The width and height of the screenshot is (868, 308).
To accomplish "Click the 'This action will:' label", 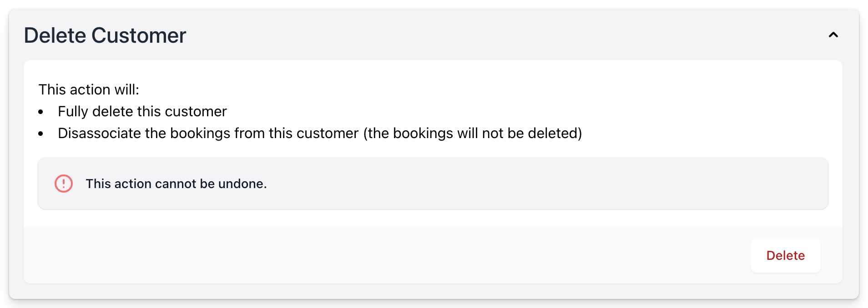I will pyautogui.click(x=89, y=89).
